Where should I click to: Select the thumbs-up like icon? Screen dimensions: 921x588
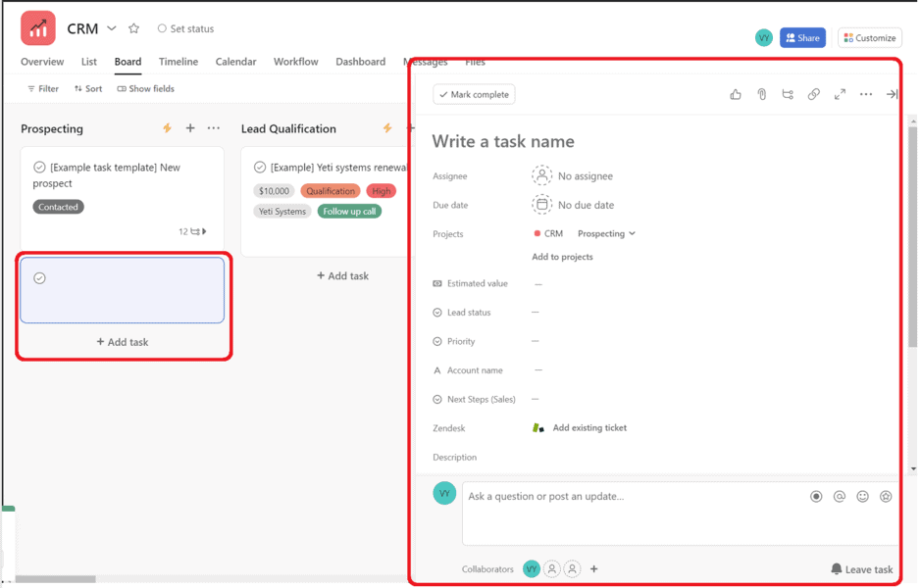point(735,93)
